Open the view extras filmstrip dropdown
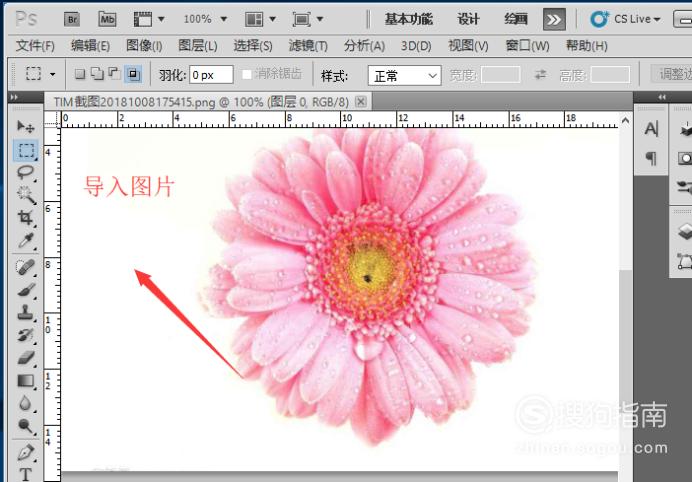The height and width of the screenshot is (482, 692). pyautogui.click(x=149, y=19)
